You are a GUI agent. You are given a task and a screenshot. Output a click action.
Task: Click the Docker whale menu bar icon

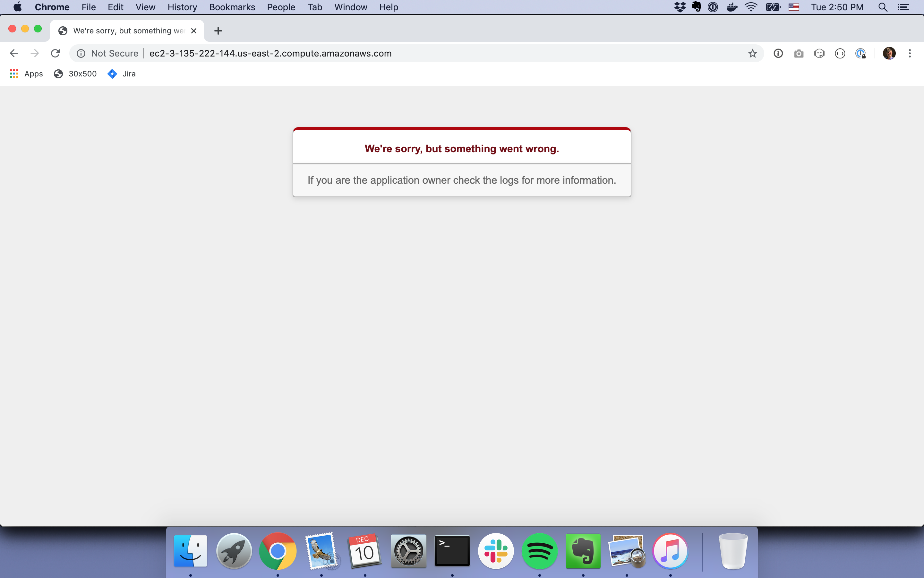(732, 7)
